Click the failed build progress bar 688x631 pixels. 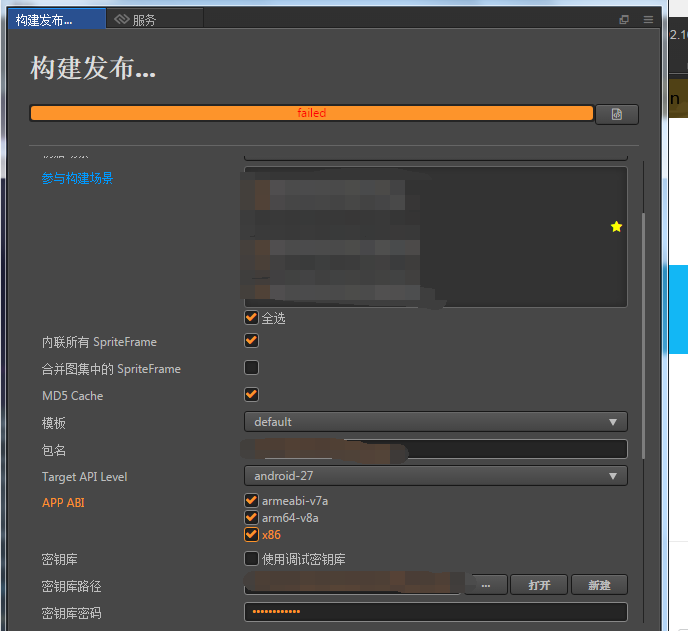(312, 113)
